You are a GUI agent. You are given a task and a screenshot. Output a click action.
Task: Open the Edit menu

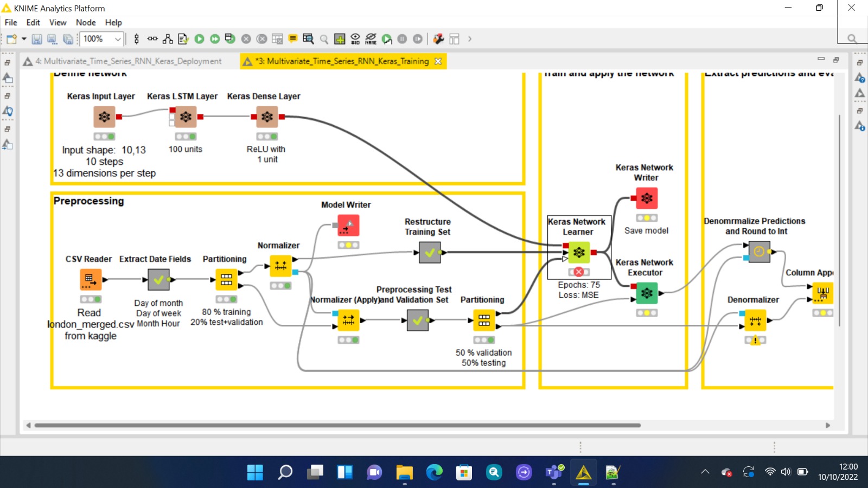(33, 22)
